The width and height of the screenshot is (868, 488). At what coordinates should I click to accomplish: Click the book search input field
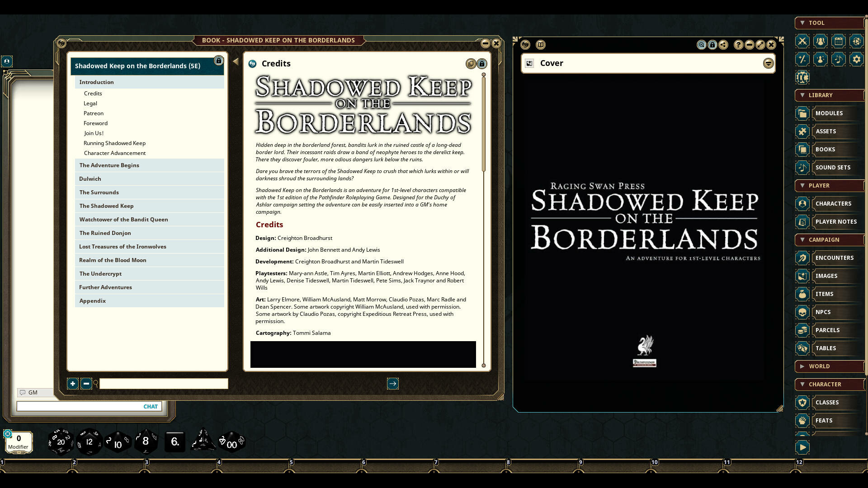[x=164, y=384]
